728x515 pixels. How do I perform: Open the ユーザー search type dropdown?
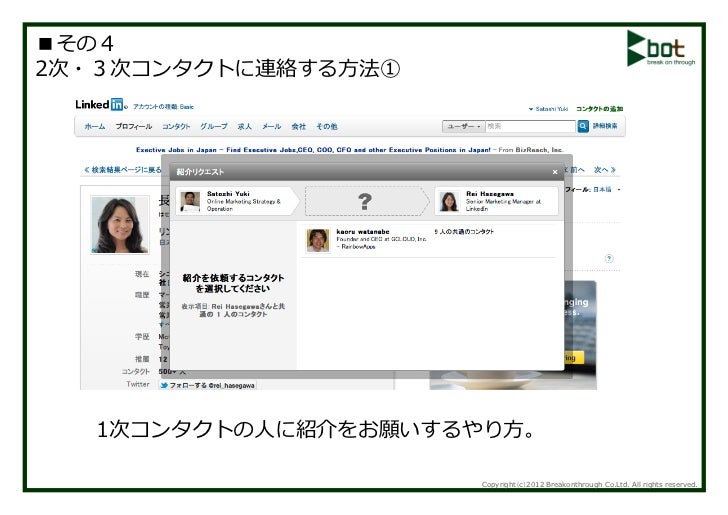click(464, 126)
